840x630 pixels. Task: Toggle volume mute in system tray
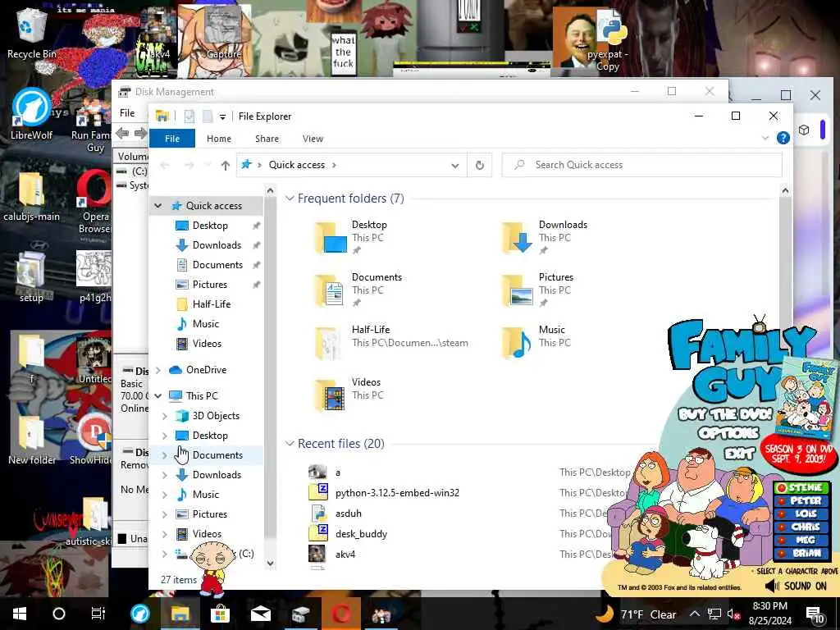[733, 614]
